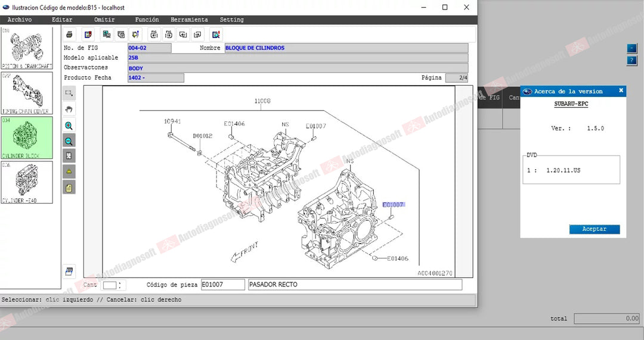Click the printer icon in the toolbar
The image size is (644, 340).
click(69, 35)
